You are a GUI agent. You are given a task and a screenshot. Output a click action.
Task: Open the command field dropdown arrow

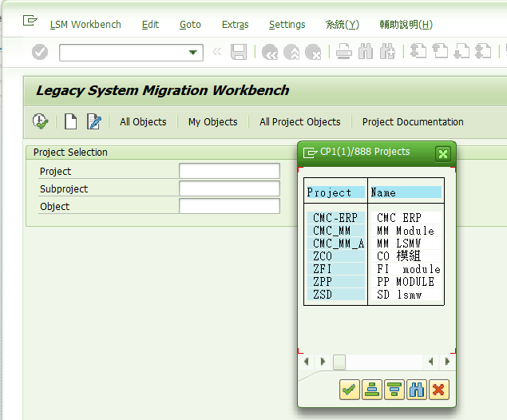[193, 53]
